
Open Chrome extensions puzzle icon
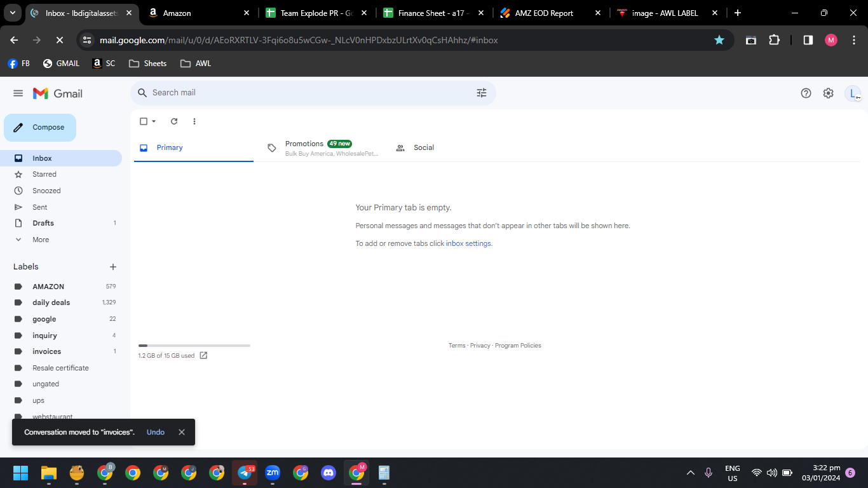(x=774, y=40)
